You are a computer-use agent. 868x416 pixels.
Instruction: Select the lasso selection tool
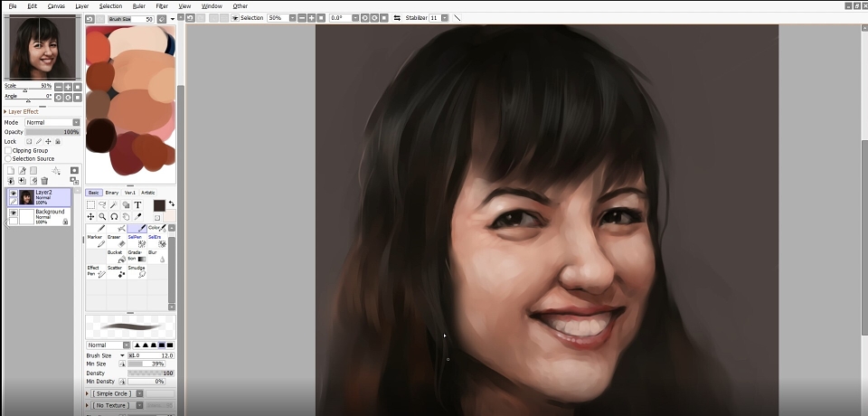[x=102, y=205]
